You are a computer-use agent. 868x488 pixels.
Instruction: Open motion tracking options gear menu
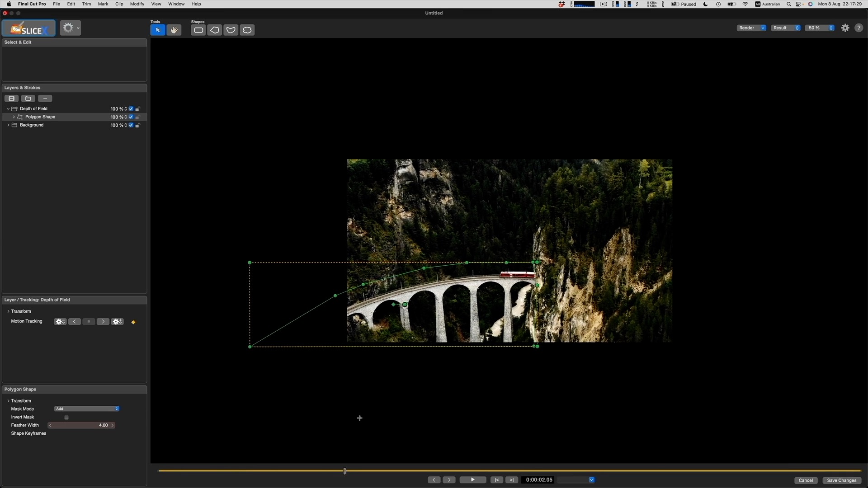(60, 322)
